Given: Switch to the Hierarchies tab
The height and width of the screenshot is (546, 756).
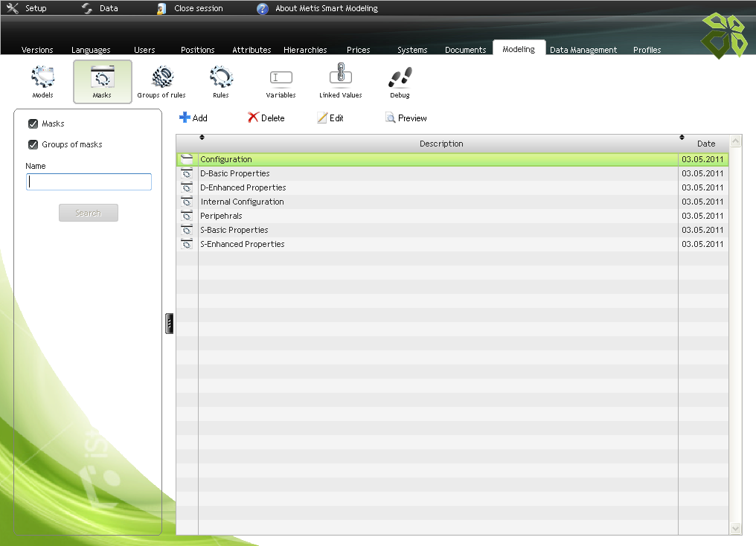Looking at the screenshot, I should 305,50.
